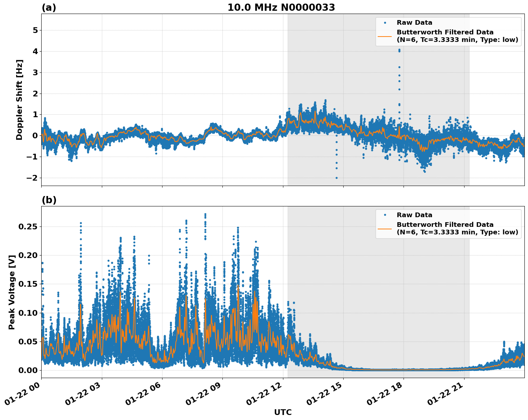Select the title 10.0 MHz N0000033
The width and height of the screenshot is (528, 420).
coord(282,6)
